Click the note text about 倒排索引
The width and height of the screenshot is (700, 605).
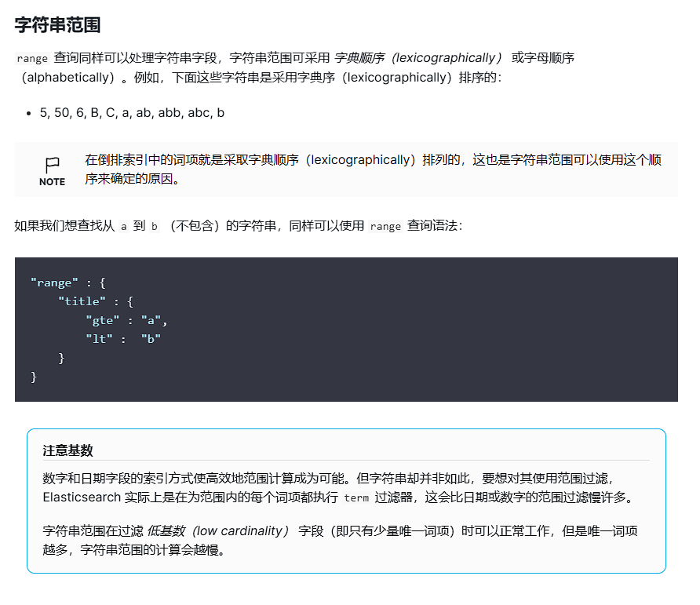[x=373, y=169]
